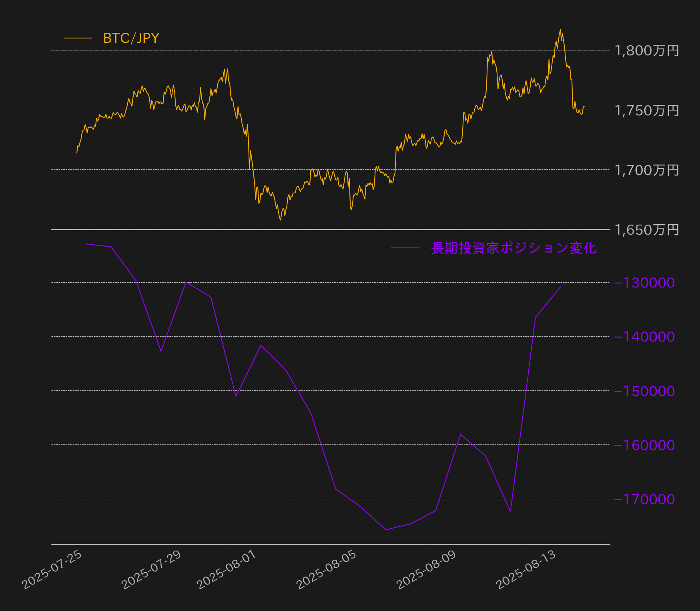The height and width of the screenshot is (611, 700).
Task: Click the 長期投資家ポジション変化 legend label
Action: 514,248
